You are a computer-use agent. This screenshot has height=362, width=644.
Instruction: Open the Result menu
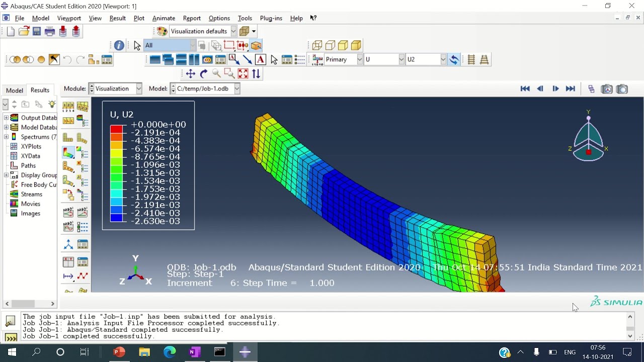pyautogui.click(x=117, y=18)
